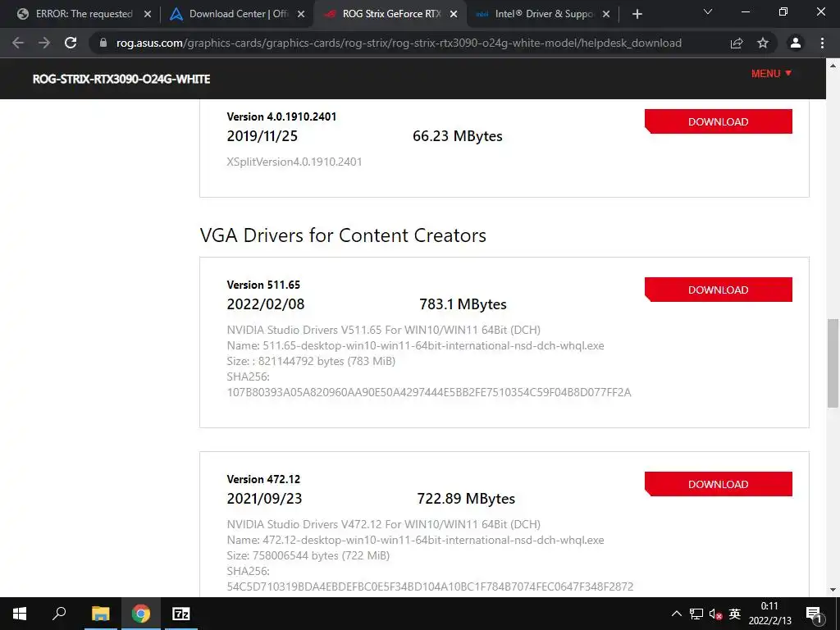The height and width of the screenshot is (630, 840).
Task: Click the NVIDIA Studio Drivers V511.65 description
Action: (384, 330)
